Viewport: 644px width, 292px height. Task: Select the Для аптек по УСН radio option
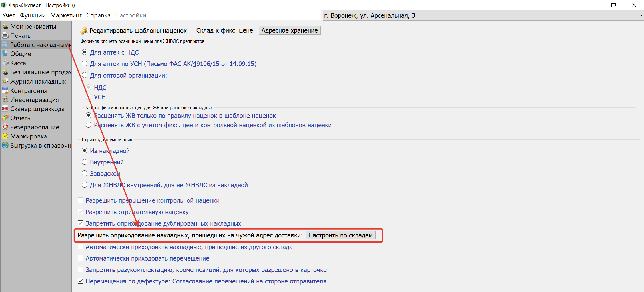pos(85,64)
